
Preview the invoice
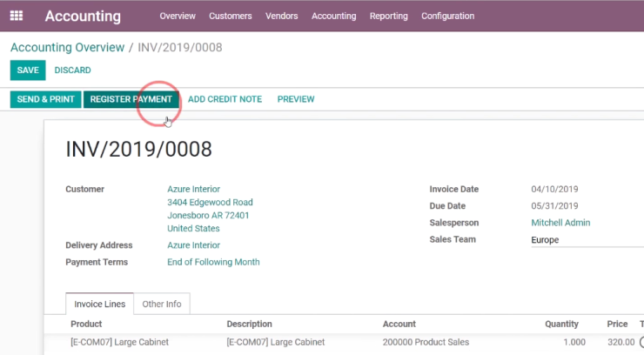[296, 99]
